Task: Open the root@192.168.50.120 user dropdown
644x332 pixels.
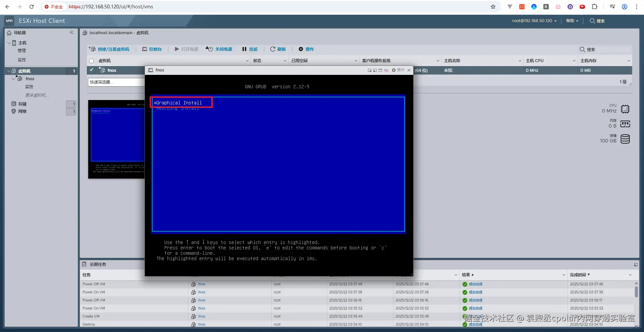Action: [x=534, y=21]
